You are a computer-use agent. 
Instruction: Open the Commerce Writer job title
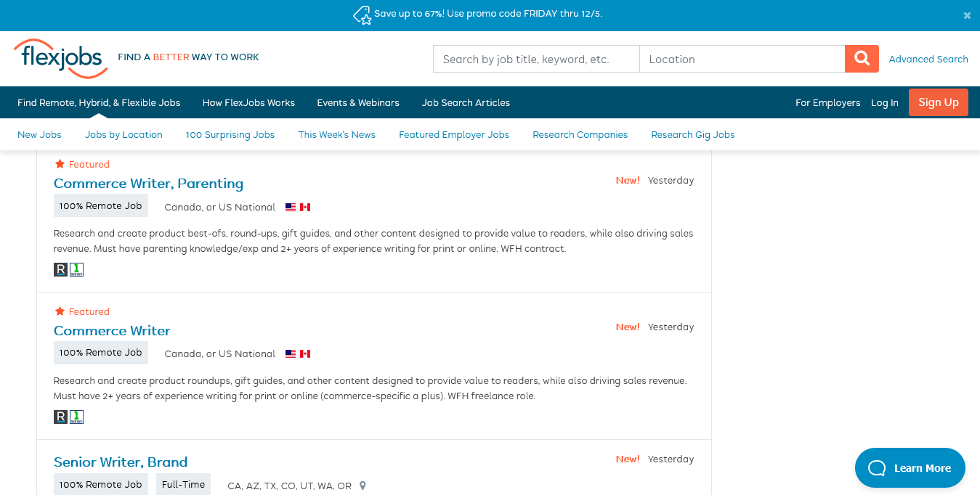[x=112, y=331]
